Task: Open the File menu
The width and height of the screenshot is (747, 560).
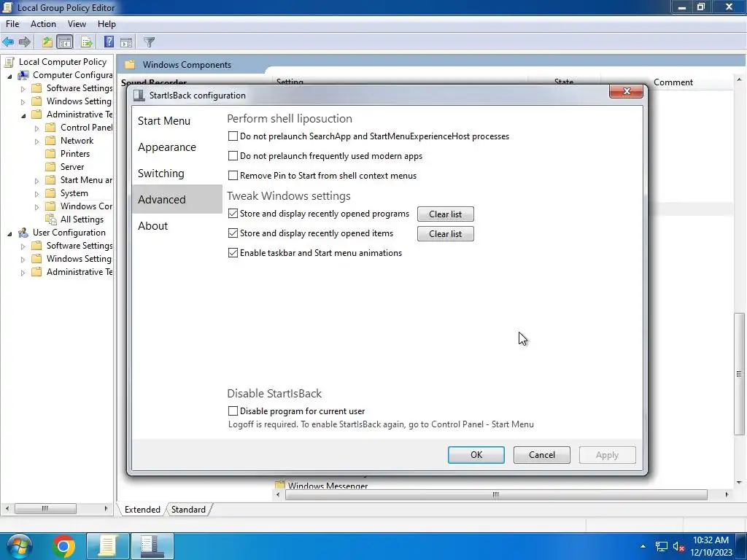Action: (12, 24)
